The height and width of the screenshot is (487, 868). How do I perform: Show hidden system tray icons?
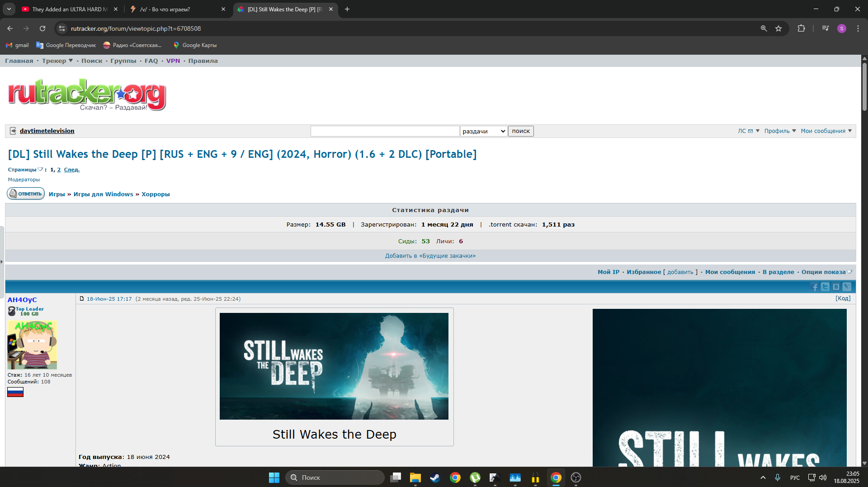pos(763,478)
